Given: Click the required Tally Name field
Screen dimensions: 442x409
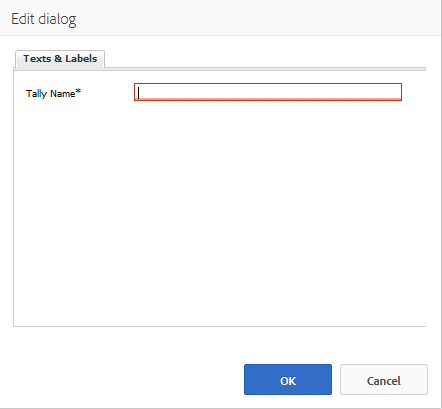Looking at the screenshot, I should coord(268,92).
